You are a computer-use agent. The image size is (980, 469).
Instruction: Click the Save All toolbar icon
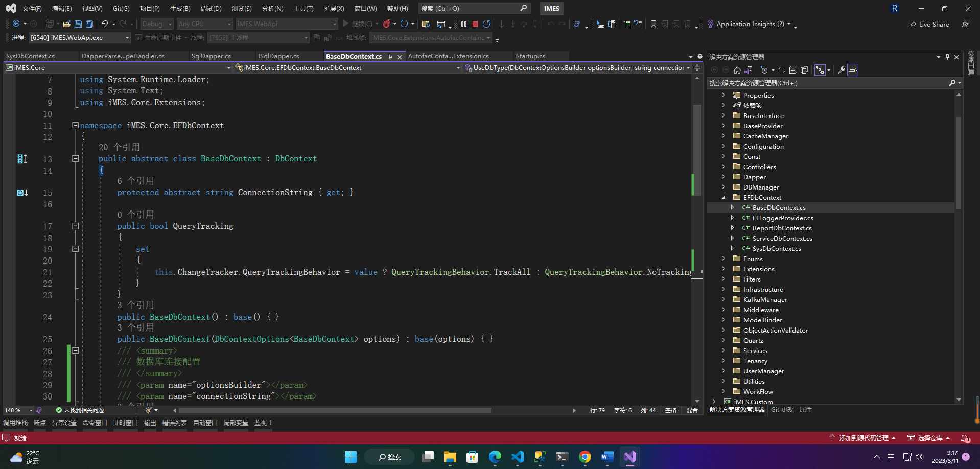(89, 24)
